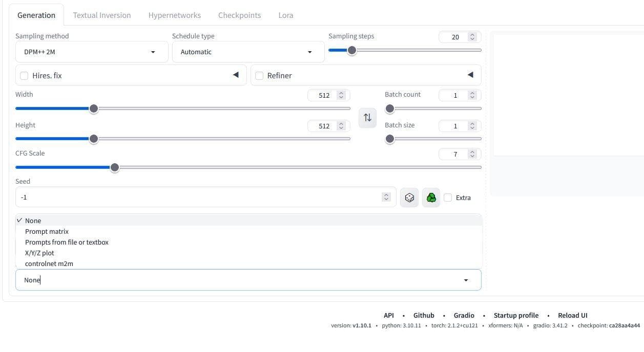The image size is (644, 352).
Task: Select Prompts from file or textbox
Action: pyautogui.click(x=67, y=242)
